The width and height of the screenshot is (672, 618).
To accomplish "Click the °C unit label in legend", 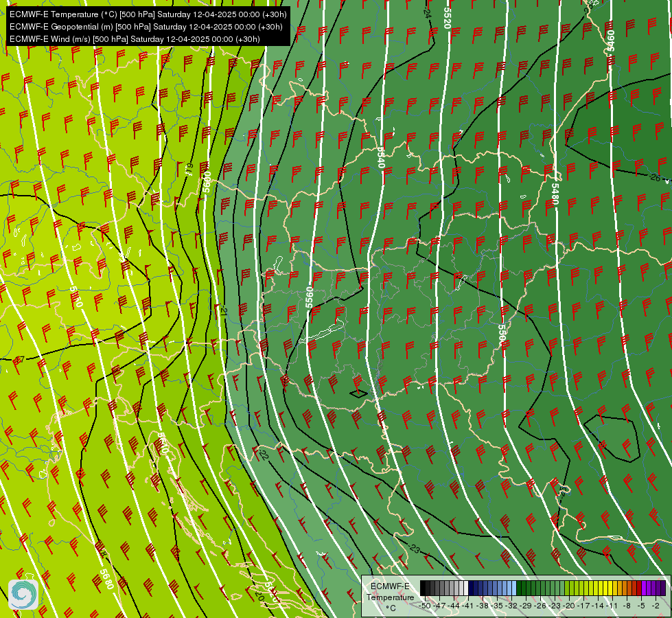I will (391, 608).
